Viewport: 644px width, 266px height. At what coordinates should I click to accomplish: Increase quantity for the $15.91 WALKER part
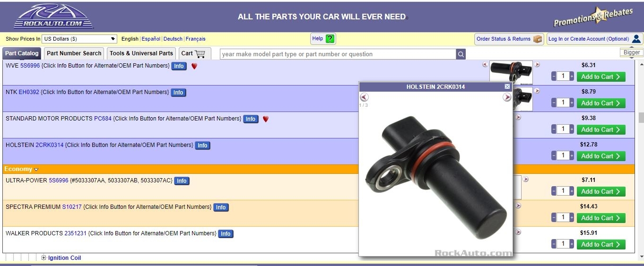pos(572,244)
